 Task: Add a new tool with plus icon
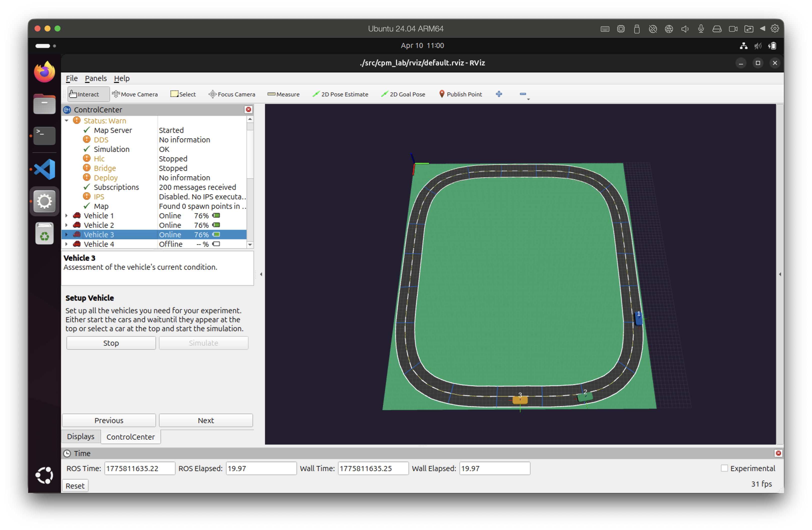pos(499,94)
